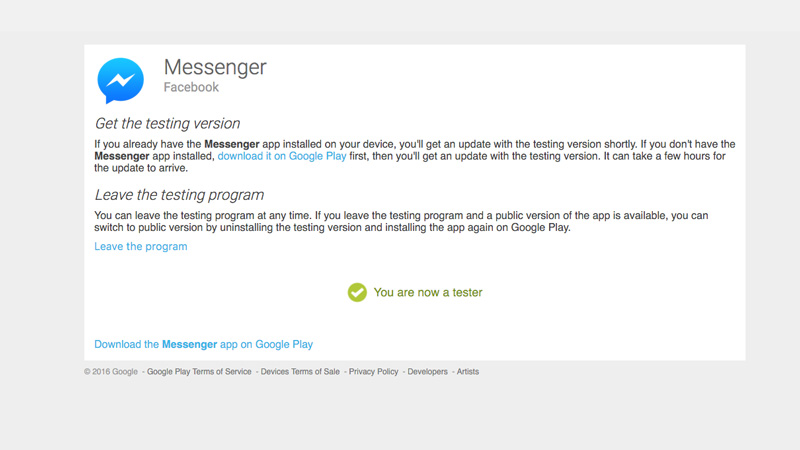This screenshot has height=450, width=800.
Task: Click the "You are now a tester" message
Action: [x=428, y=292]
